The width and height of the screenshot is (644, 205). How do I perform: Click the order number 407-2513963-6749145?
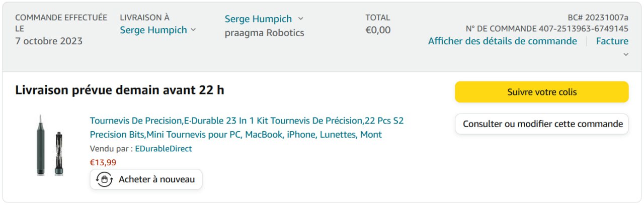pos(583,29)
